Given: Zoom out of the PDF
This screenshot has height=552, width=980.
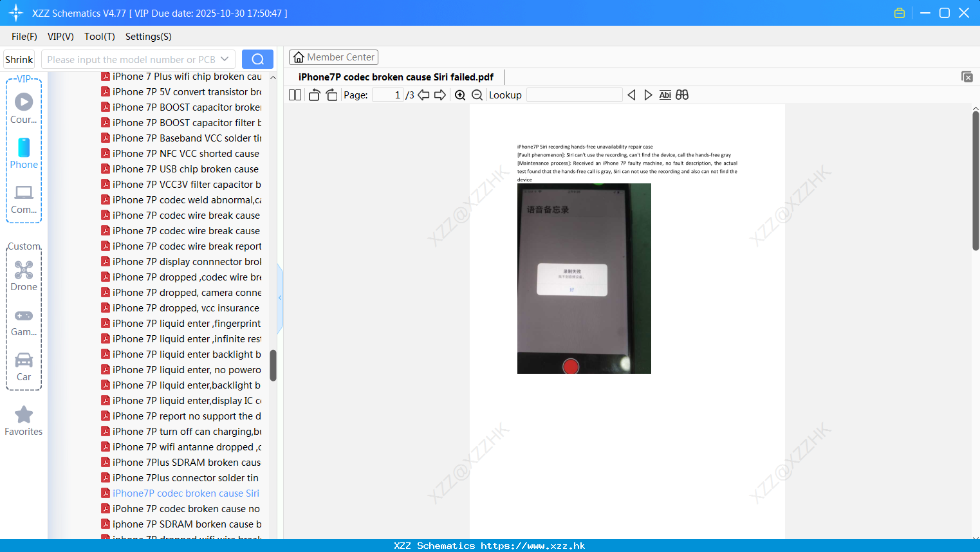Looking at the screenshot, I should coord(477,95).
